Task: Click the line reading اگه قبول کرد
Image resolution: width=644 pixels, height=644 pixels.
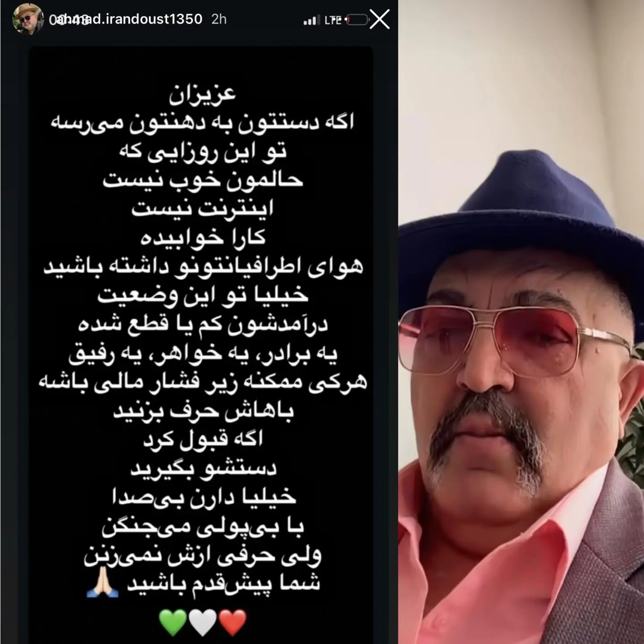Action: (x=203, y=438)
